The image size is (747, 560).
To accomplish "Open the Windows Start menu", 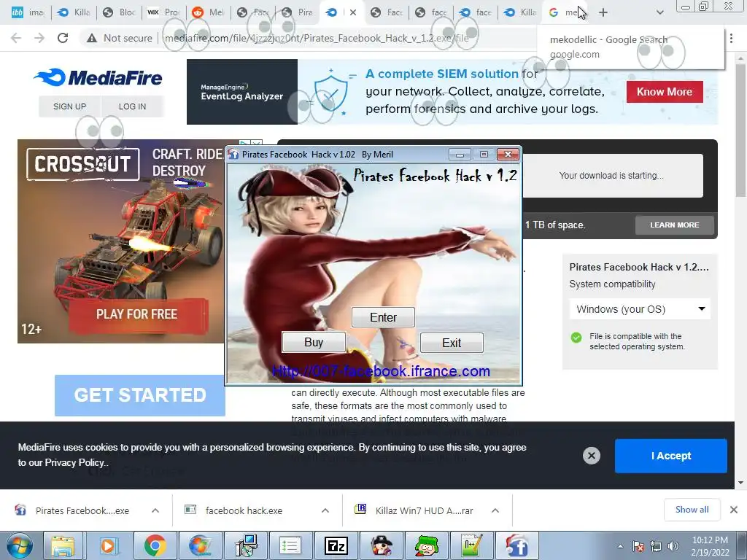I will point(19,545).
